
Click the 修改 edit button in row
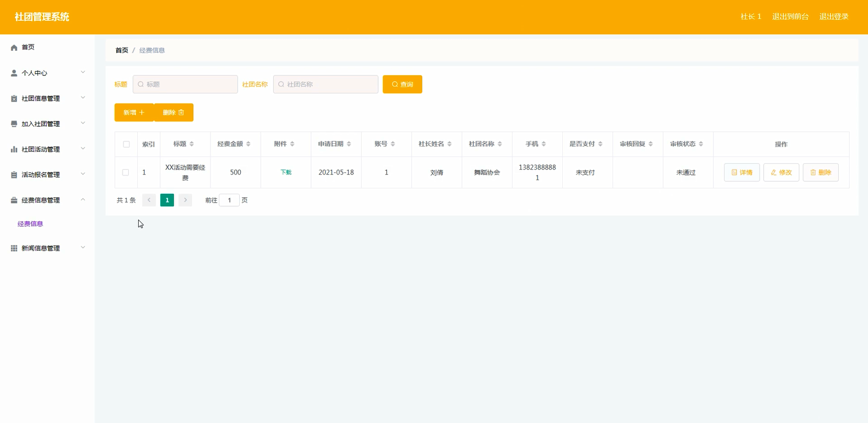click(781, 172)
